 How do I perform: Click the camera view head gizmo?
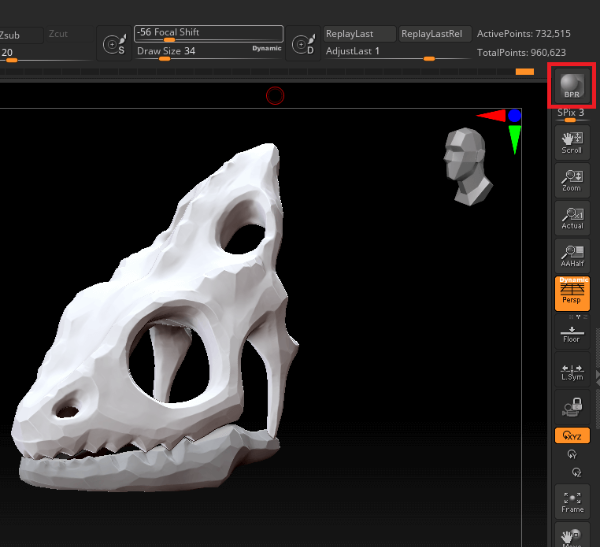pyautogui.click(x=467, y=166)
